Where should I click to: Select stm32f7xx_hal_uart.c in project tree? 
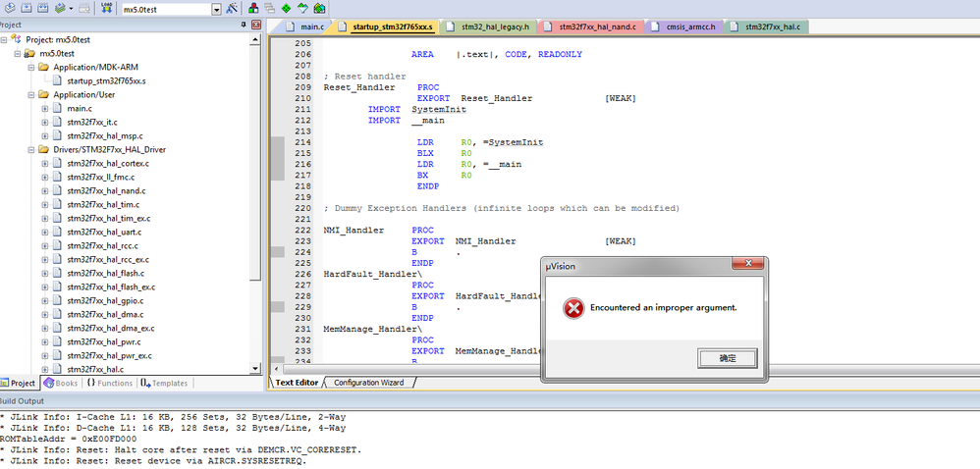(104, 232)
